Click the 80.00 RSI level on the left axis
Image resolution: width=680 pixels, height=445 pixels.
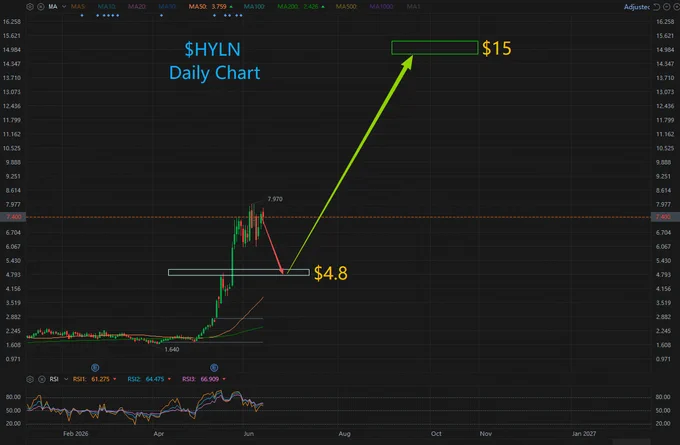point(13,397)
